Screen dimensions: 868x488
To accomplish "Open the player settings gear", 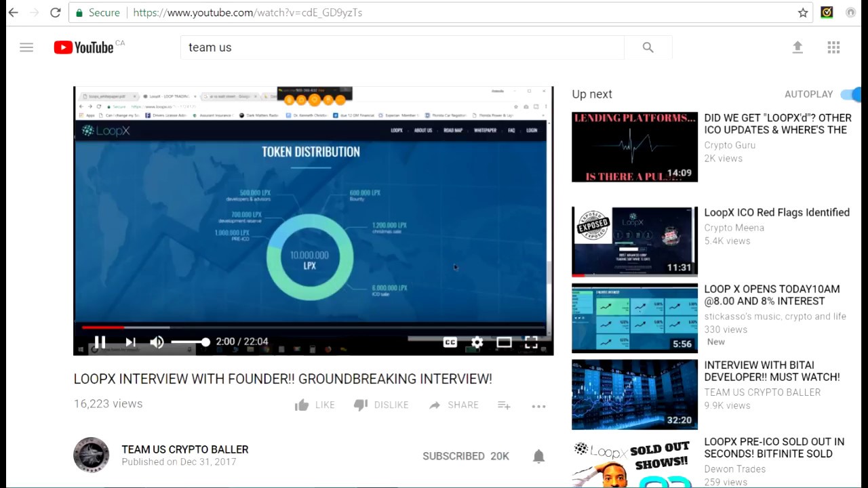I will (477, 342).
